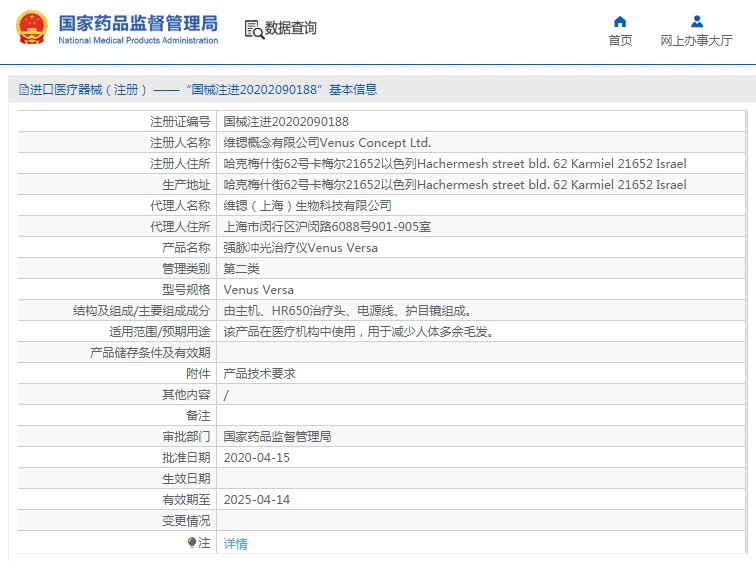
Task: Click 国家药品监督管理局 site title
Action: 138,23
